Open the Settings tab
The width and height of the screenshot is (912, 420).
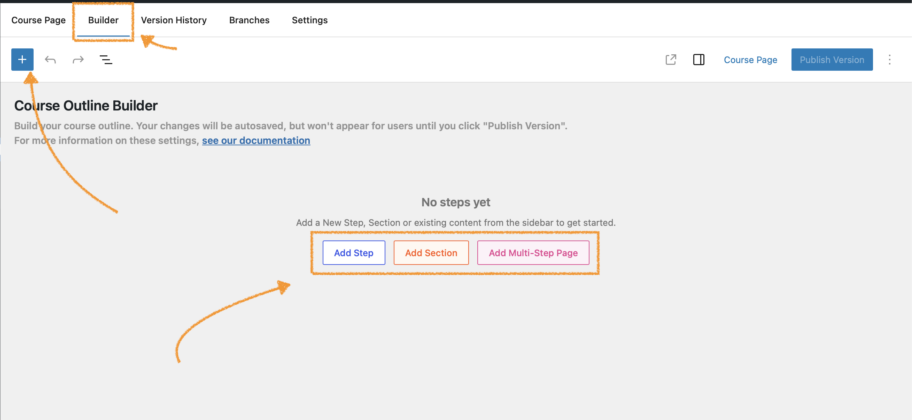309,20
